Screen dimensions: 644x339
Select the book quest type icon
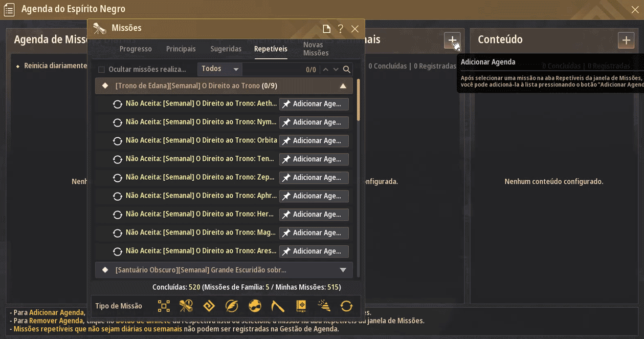(301, 306)
